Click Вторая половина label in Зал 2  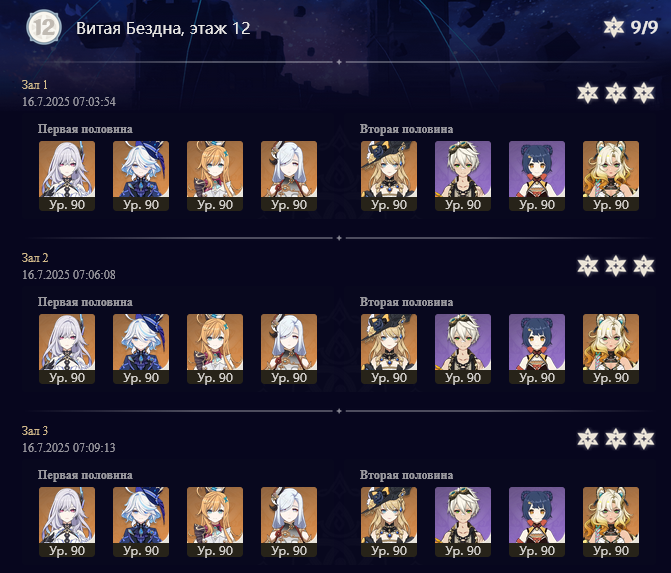[406, 302]
